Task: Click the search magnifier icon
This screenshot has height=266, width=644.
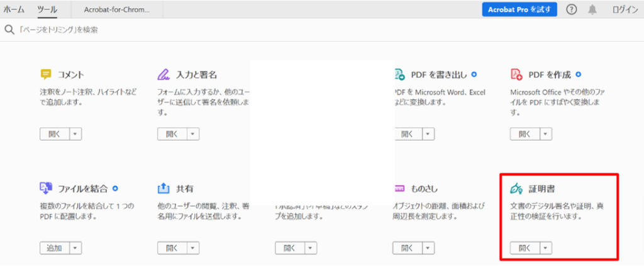Action: click(9, 30)
